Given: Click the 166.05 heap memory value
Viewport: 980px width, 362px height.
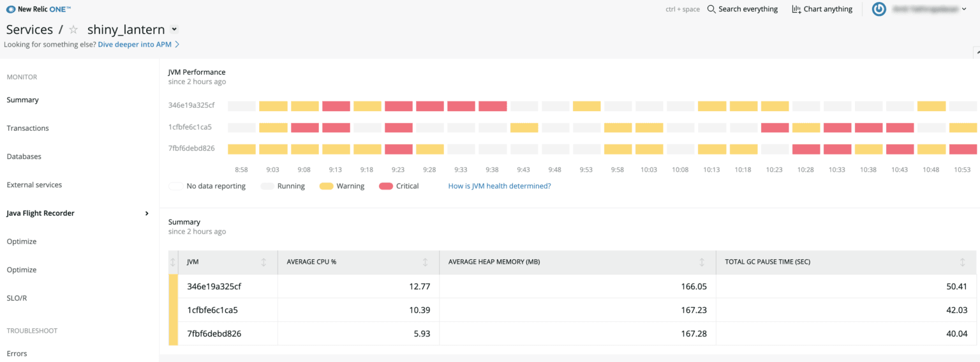Looking at the screenshot, I should pyautogui.click(x=694, y=286).
